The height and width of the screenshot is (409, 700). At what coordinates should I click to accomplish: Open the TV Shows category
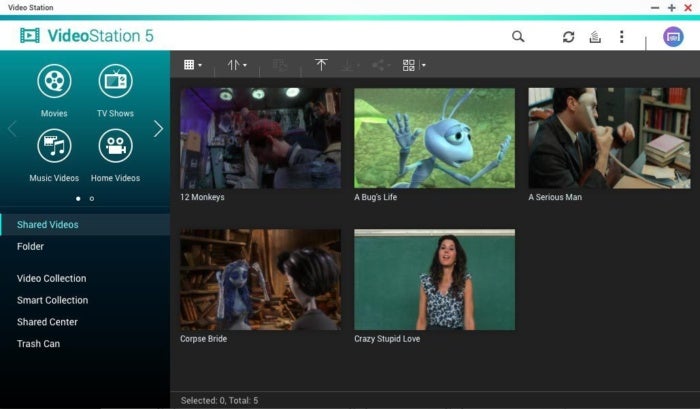115,81
